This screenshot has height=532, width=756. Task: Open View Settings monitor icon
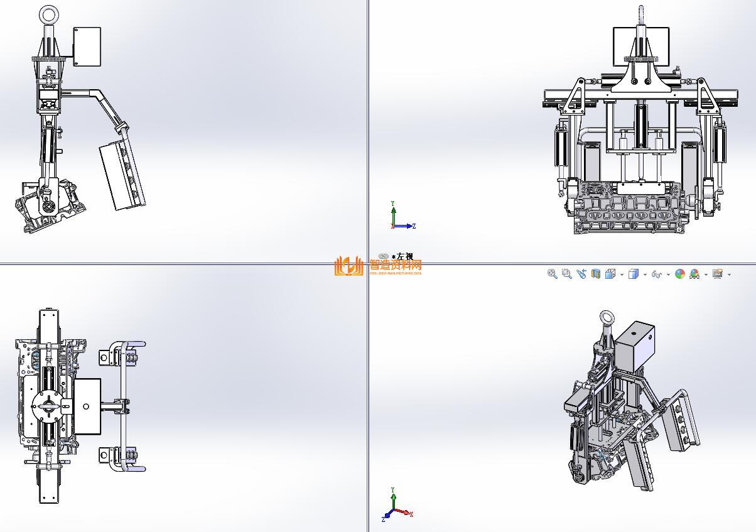pos(718,274)
